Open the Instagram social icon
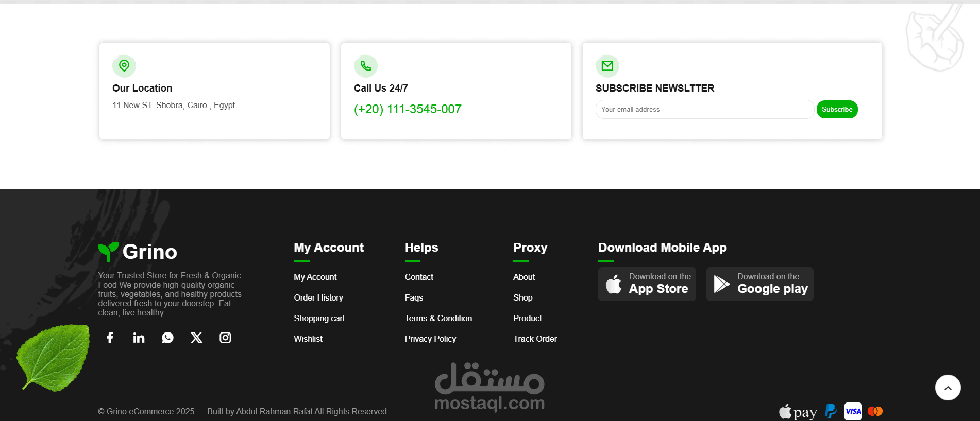Screen dimensions: 980x421 (225, 338)
